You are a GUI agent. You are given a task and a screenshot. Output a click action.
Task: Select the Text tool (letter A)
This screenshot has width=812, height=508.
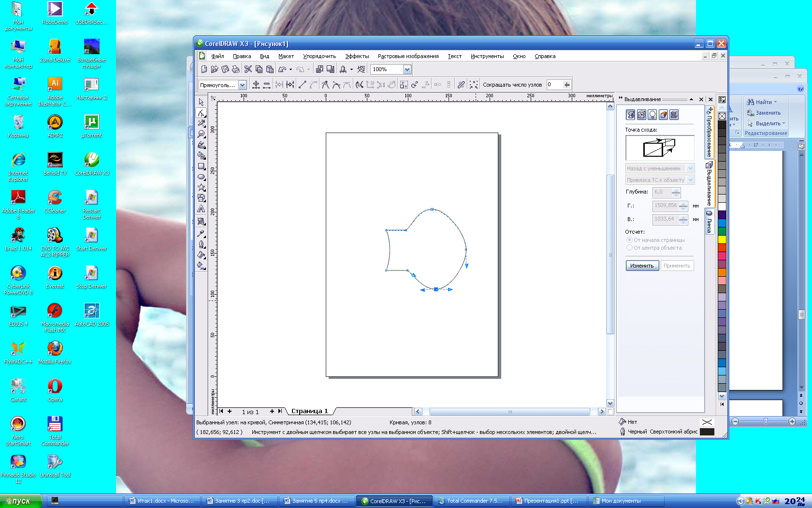(x=202, y=209)
